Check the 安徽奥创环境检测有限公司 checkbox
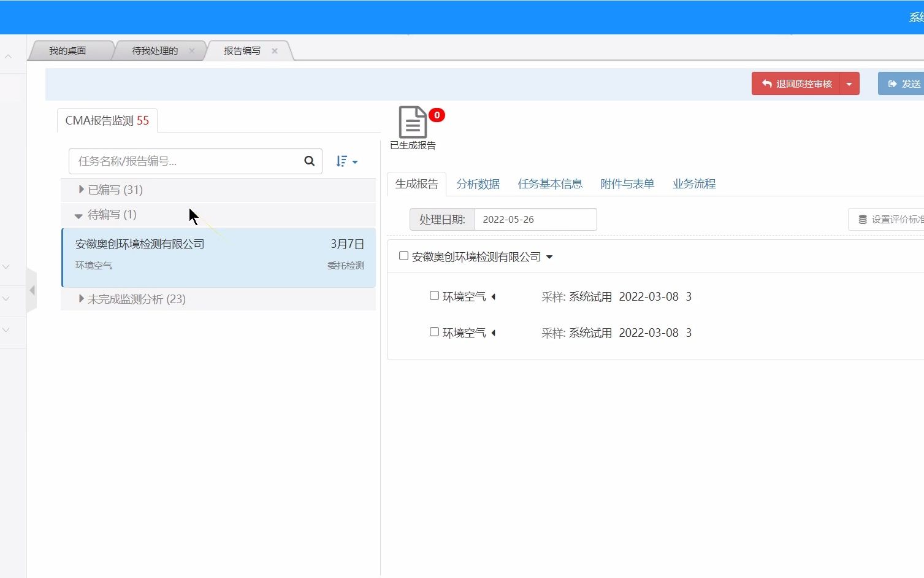The image size is (924, 578). (x=403, y=256)
